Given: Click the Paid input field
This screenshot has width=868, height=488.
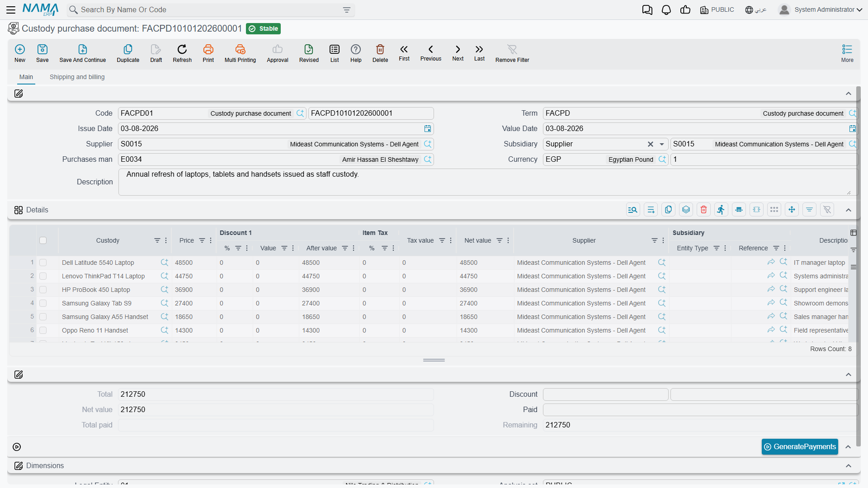Looking at the screenshot, I should [700, 410].
